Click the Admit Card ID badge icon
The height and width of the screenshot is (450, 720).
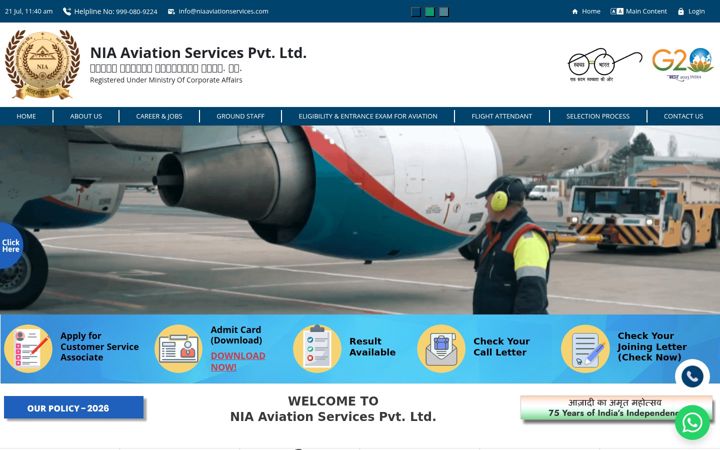pos(179,349)
